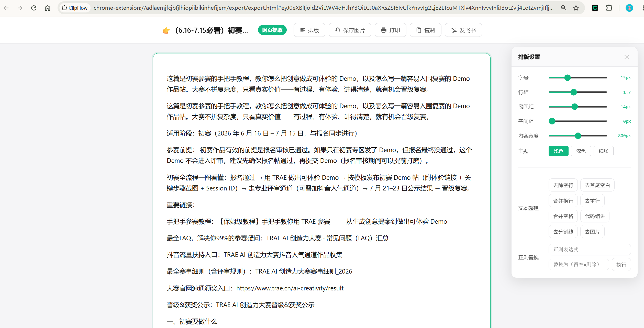Go forward in browser history
Screen dimensions: 644x328
[20, 8]
